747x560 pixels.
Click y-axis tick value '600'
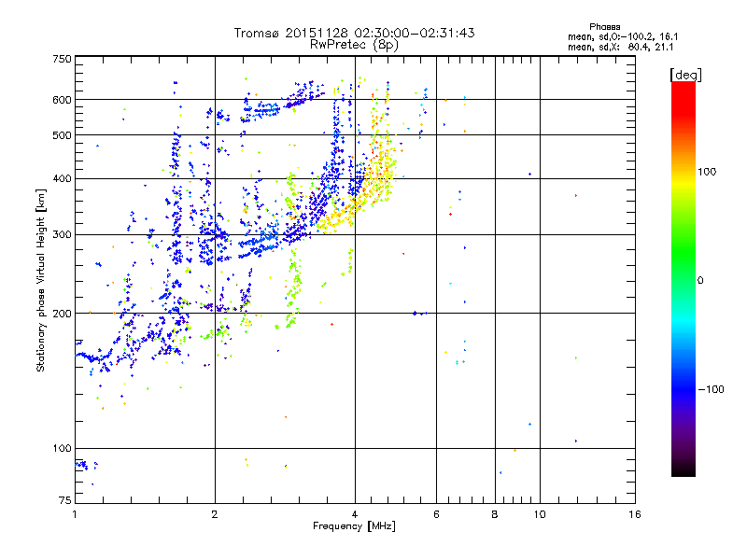pos(62,100)
